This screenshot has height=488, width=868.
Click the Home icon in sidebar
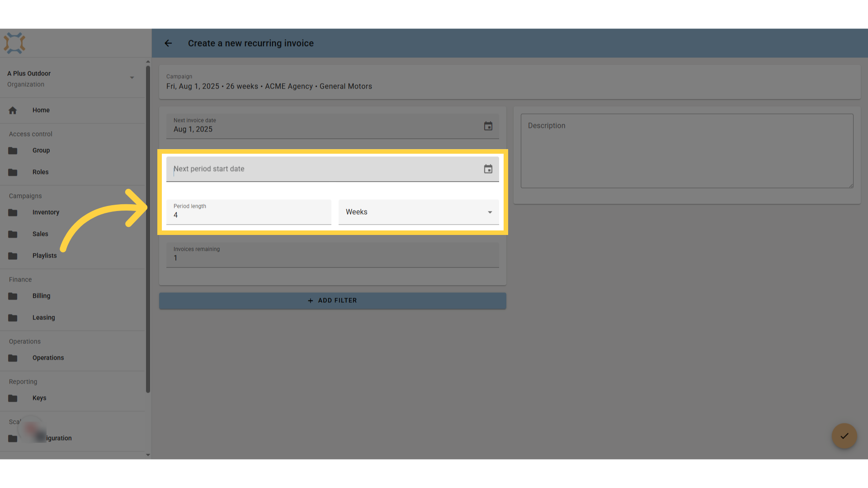[x=13, y=110]
